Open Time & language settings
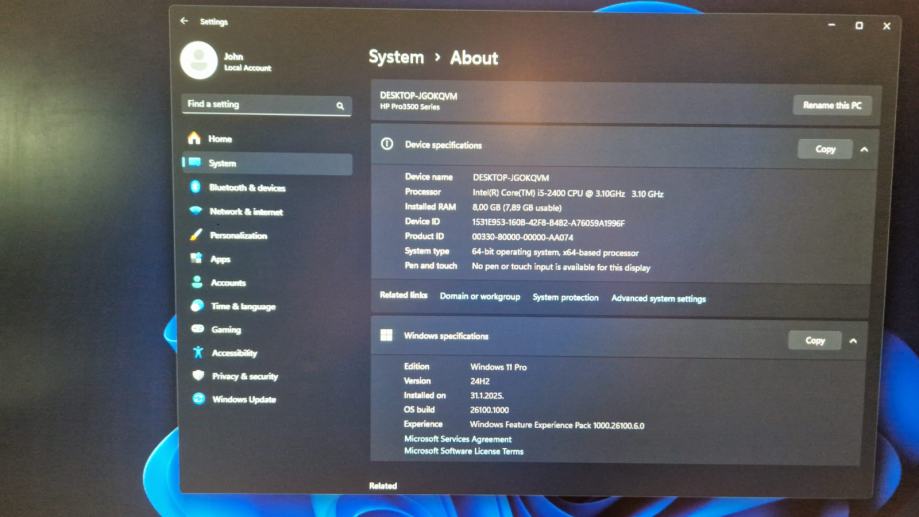Image resolution: width=919 pixels, height=517 pixels. pyautogui.click(x=268, y=306)
